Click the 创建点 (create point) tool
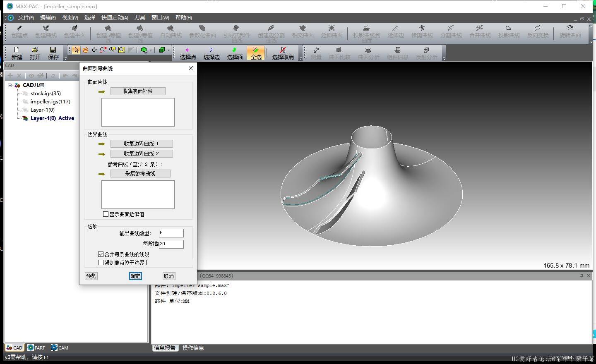 click(19, 32)
